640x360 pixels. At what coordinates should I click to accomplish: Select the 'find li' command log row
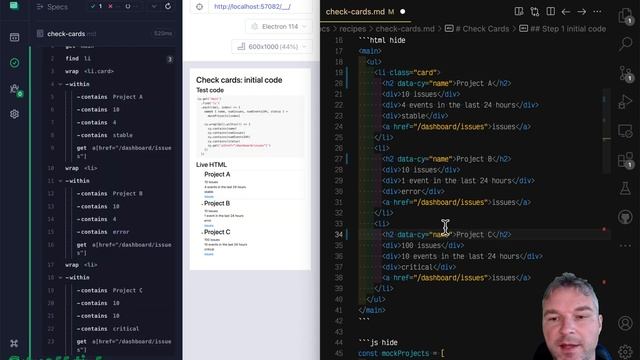pyautogui.click(x=109, y=59)
